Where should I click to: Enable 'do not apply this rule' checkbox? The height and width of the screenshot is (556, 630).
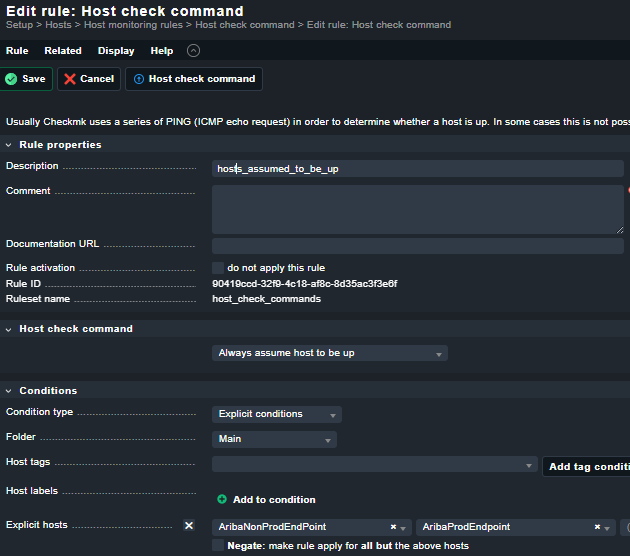click(x=218, y=268)
